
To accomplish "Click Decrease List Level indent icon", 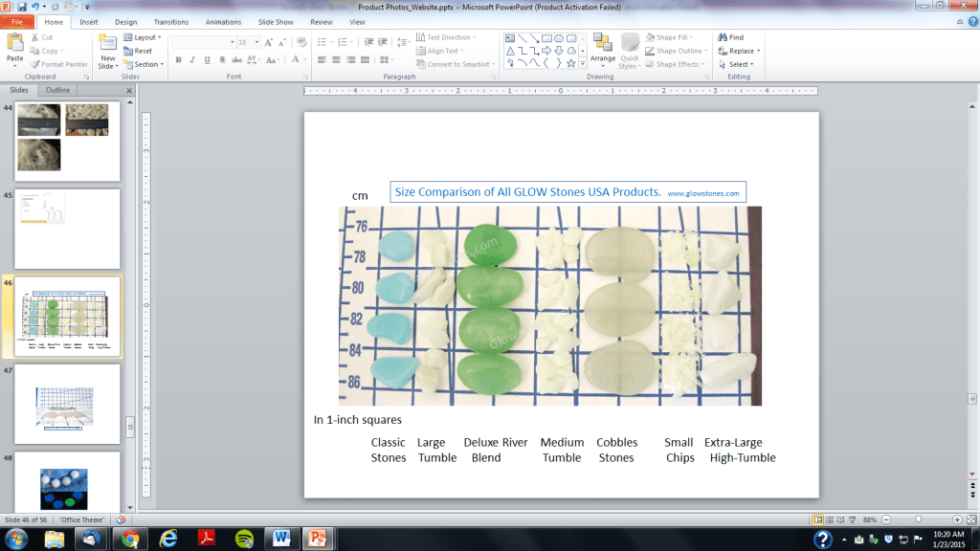I will (x=368, y=42).
